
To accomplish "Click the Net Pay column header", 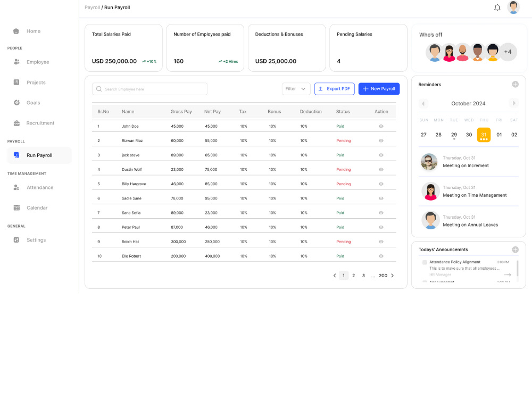I will [212, 112].
